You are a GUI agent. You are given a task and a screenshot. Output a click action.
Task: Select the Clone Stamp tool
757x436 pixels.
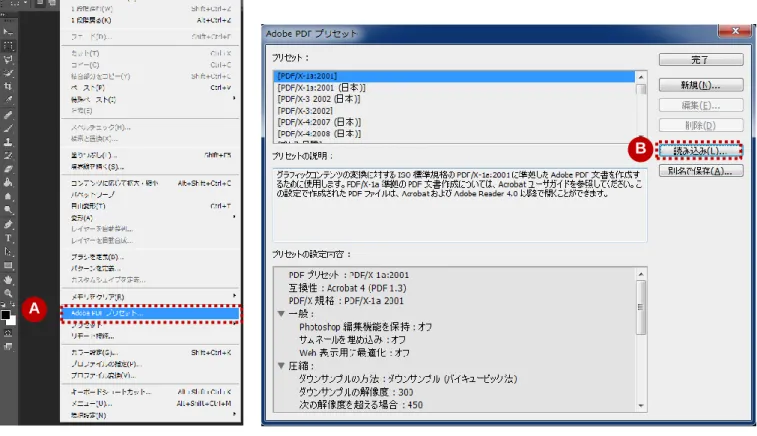[x=8, y=142]
